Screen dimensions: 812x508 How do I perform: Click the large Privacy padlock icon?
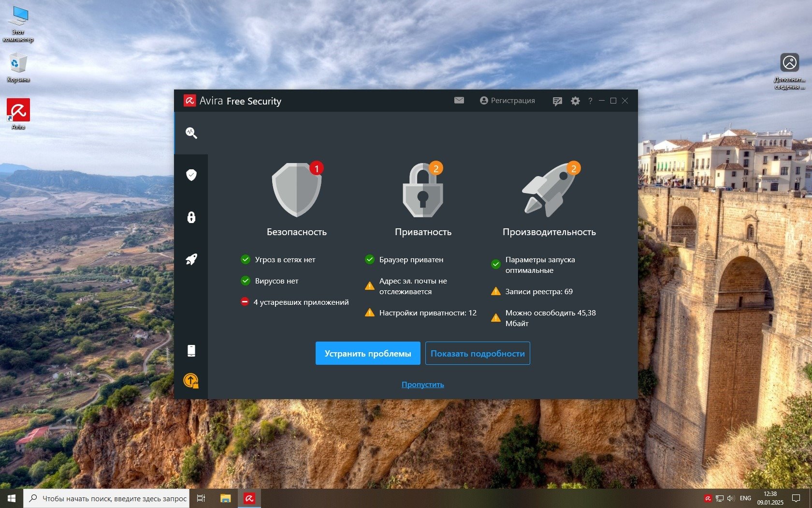(423, 190)
